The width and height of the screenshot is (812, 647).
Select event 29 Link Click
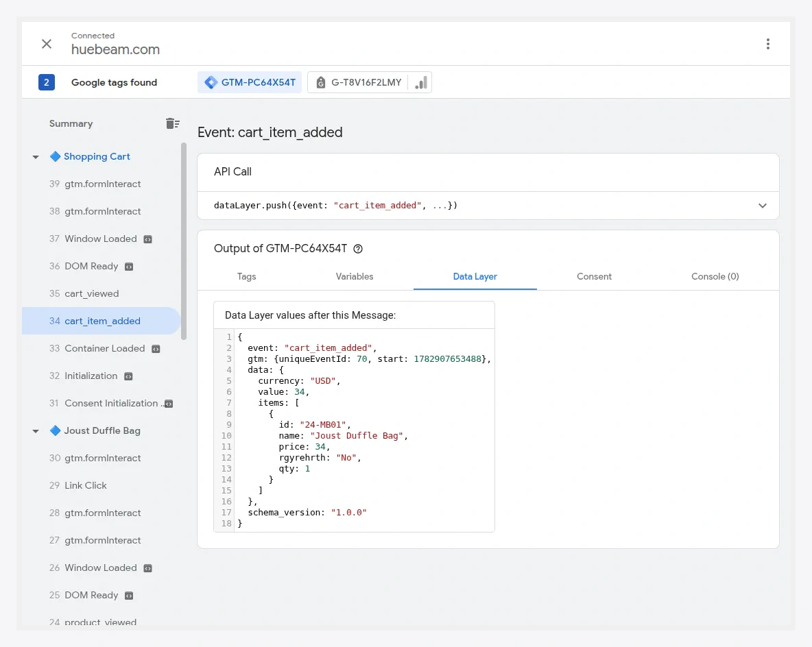click(101, 485)
